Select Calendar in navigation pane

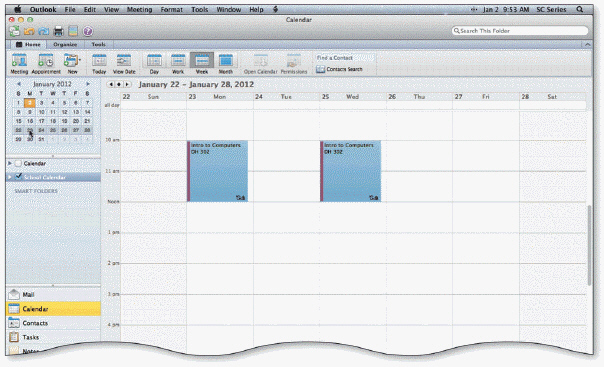click(53, 309)
